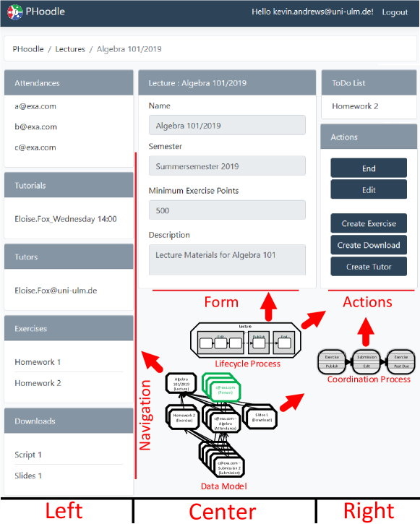The width and height of the screenshot is (420, 524).
Task: Open tutor Eloise.Fox@uni-ulm.de
Action: 56,291
